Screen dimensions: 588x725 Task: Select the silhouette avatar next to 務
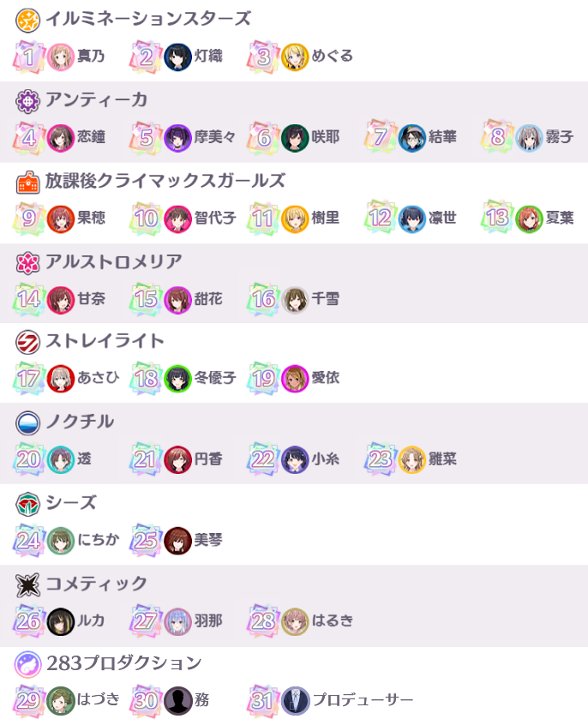point(177,700)
